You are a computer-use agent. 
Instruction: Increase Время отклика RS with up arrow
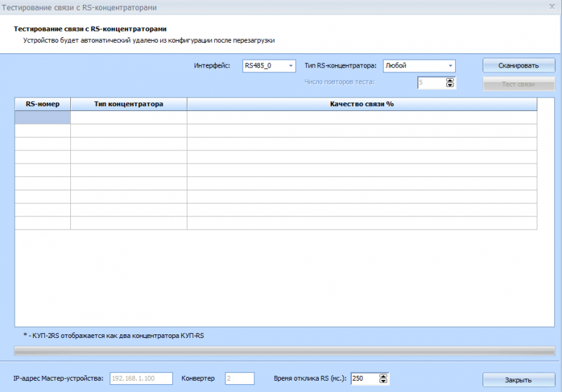tap(383, 376)
